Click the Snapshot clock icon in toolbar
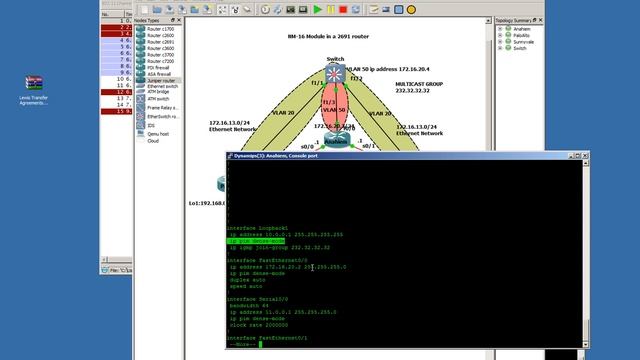The width and height of the screenshot is (640, 360). coord(265,9)
